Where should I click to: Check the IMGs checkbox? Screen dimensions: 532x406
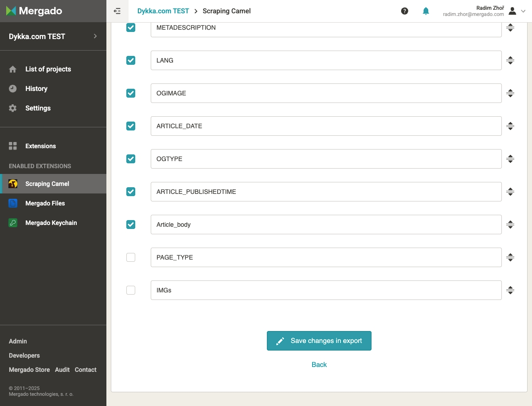(131, 290)
